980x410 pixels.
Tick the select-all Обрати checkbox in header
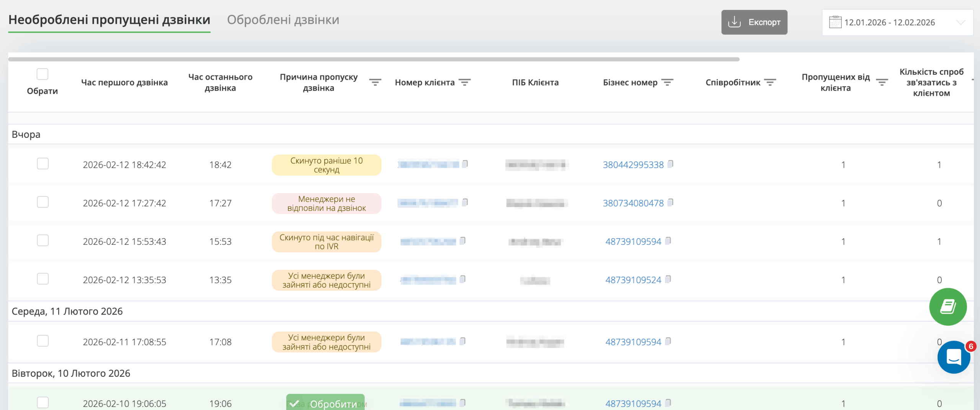click(x=42, y=74)
